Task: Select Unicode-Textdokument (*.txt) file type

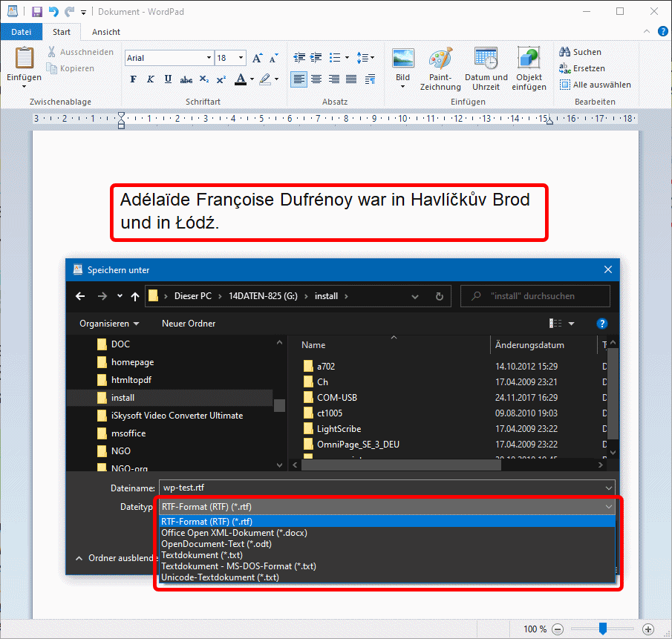Action: point(220,577)
